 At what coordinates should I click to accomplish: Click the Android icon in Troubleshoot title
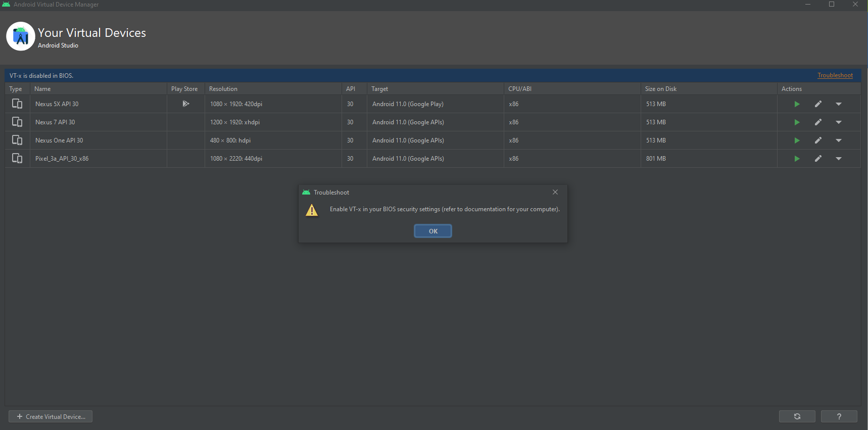point(306,192)
